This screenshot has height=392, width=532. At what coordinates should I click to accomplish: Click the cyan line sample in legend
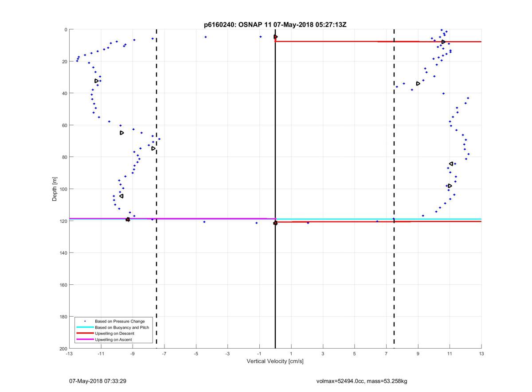coord(85,327)
